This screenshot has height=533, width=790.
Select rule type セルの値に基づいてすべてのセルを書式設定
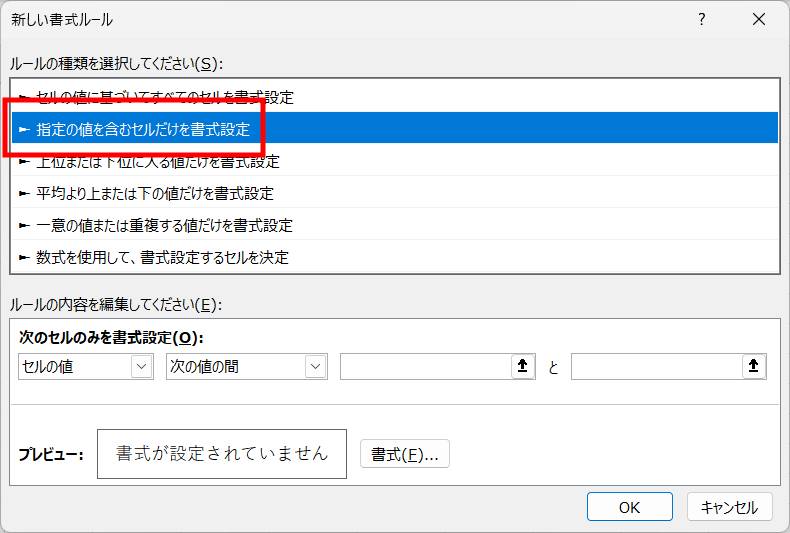point(395,97)
